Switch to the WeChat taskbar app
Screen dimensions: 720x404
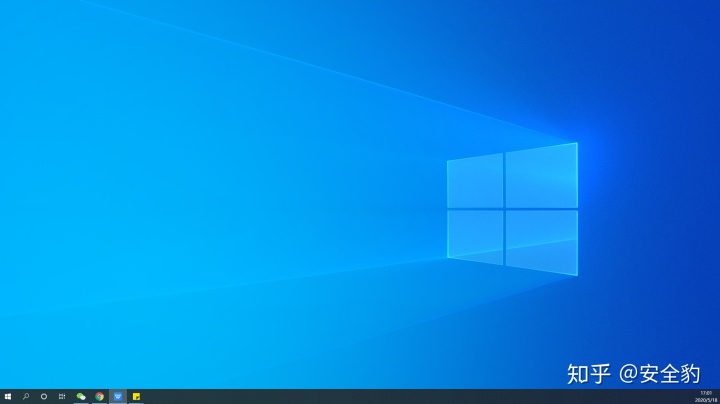point(81,396)
